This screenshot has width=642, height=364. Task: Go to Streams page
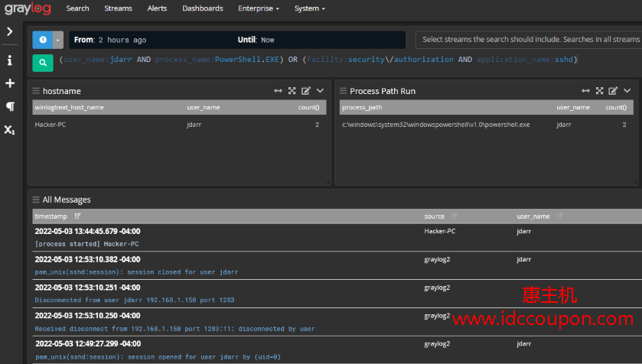coord(118,8)
